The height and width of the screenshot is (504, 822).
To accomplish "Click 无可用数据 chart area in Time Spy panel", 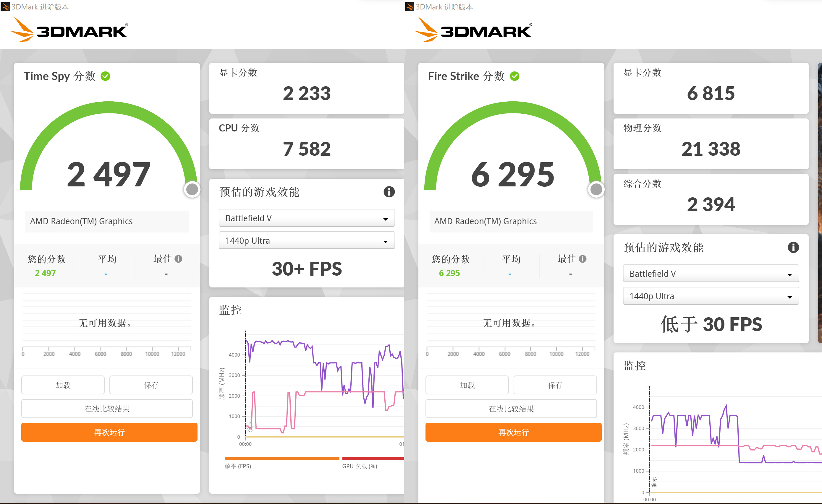I will [107, 323].
